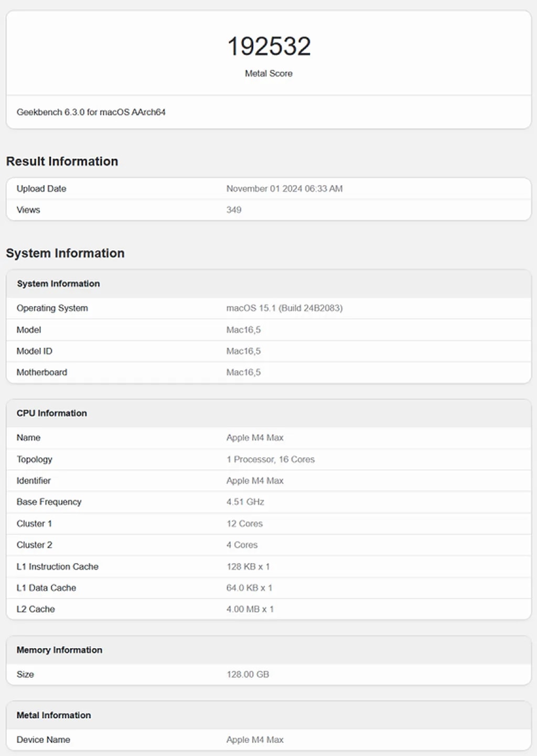Image resolution: width=537 pixels, height=756 pixels.
Task: Click the L1 Instruction Cache value 128 KB
Action: point(248,567)
